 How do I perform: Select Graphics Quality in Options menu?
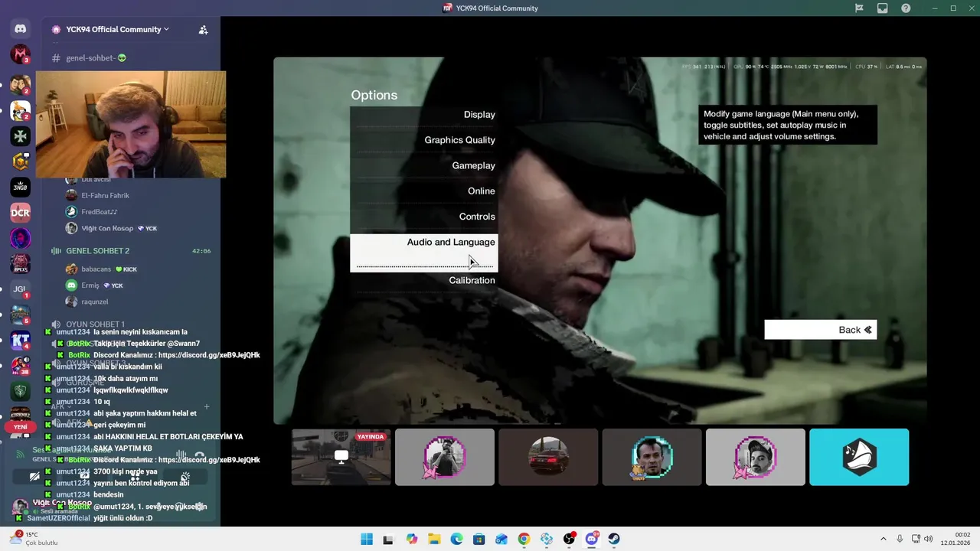(x=424, y=140)
